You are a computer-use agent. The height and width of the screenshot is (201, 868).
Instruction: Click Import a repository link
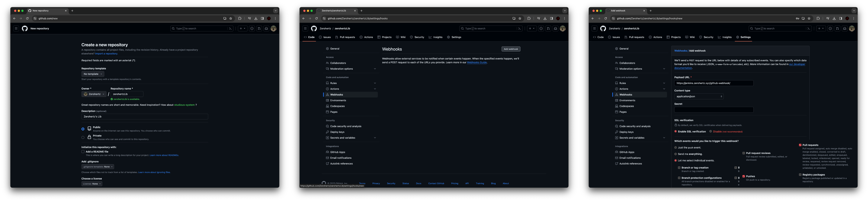pyautogui.click(x=106, y=54)
